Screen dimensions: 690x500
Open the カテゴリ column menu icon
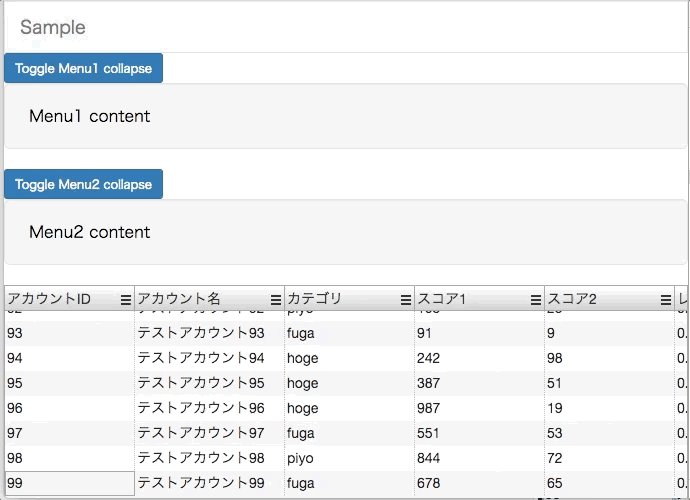pos(406,300)
